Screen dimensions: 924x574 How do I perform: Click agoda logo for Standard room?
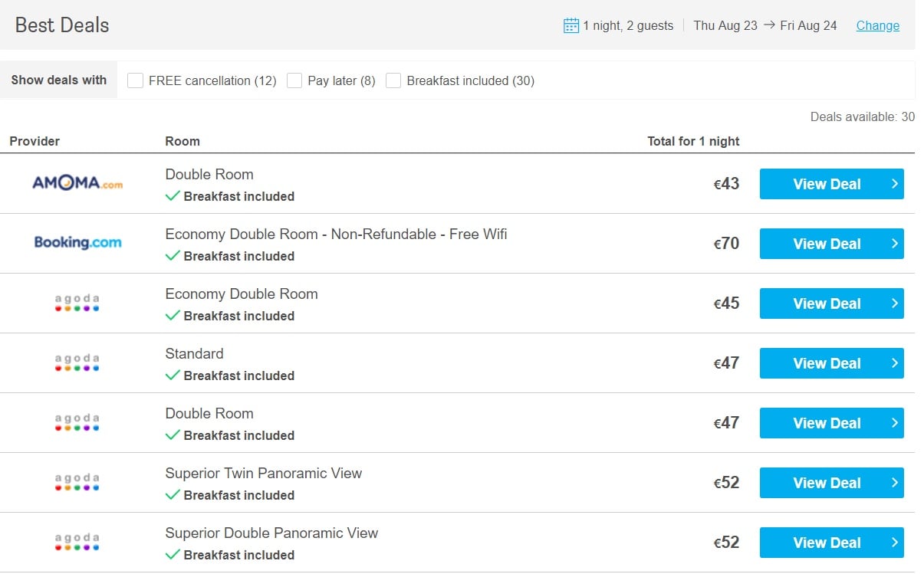coord(77,362)
